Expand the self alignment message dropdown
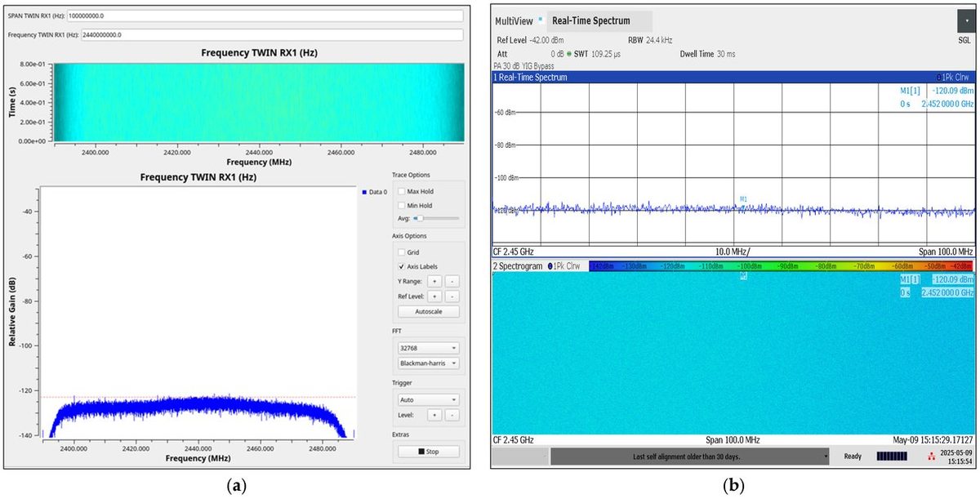 (826, 457)
